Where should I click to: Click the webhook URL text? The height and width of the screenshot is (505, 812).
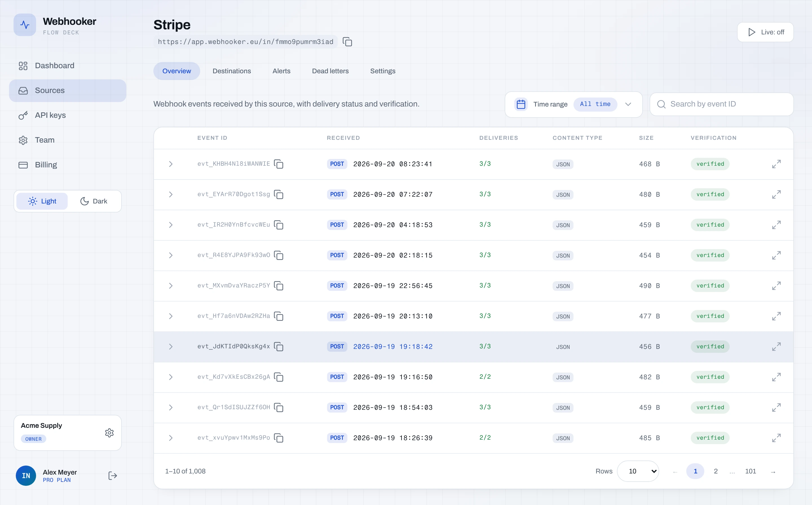click(x=246, y=42)
